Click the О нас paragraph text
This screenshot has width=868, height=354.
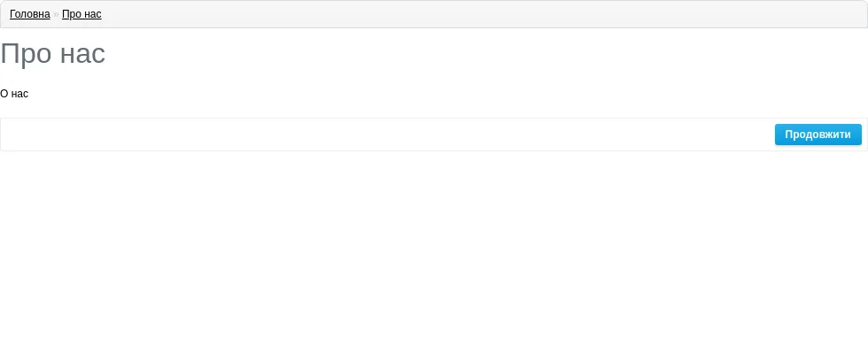14,94
